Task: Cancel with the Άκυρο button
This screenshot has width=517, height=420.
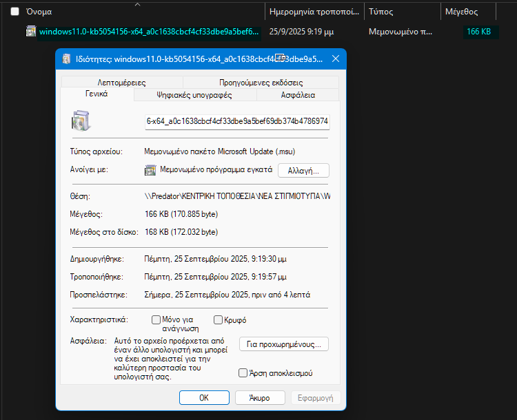Action: click(260, 397)
